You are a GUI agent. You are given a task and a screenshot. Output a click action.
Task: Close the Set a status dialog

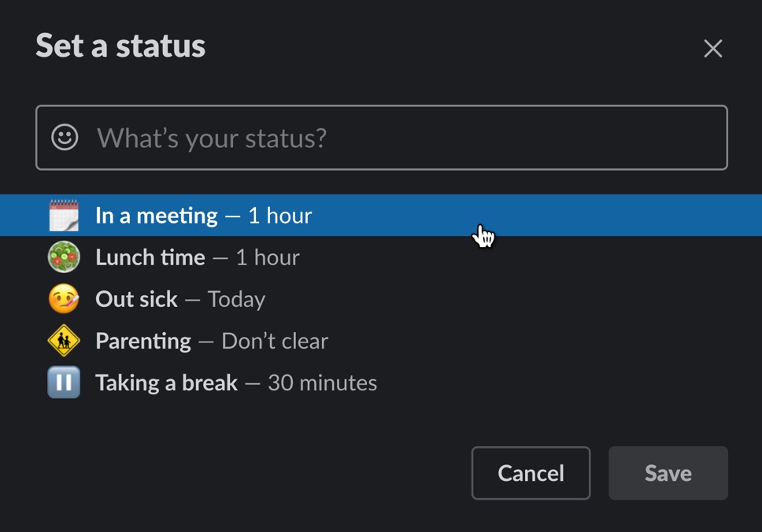click(713, 48)
